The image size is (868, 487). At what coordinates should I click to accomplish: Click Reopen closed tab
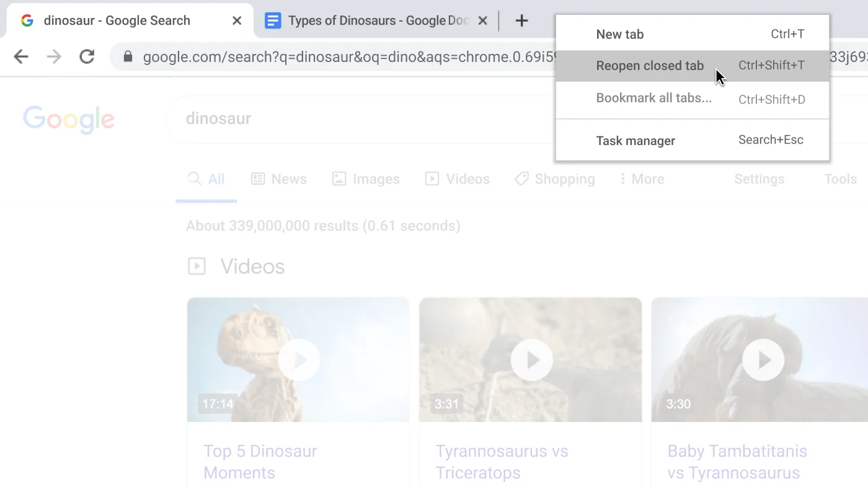click(650, 65)
